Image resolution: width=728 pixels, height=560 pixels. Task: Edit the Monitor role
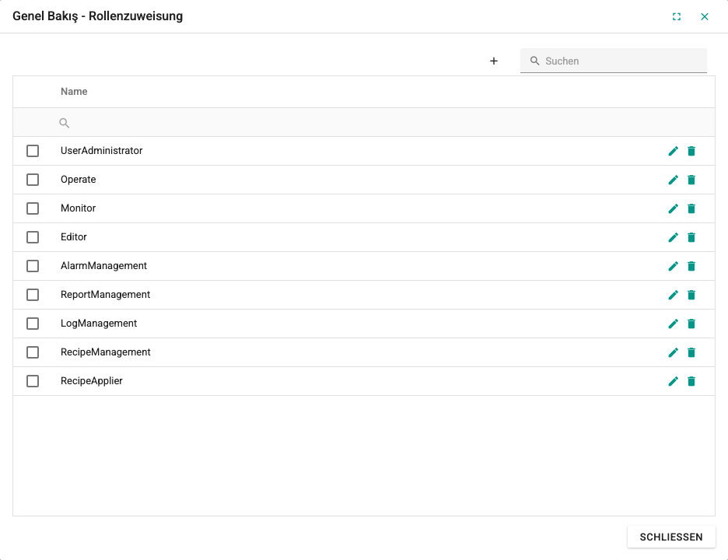[673, 208]
